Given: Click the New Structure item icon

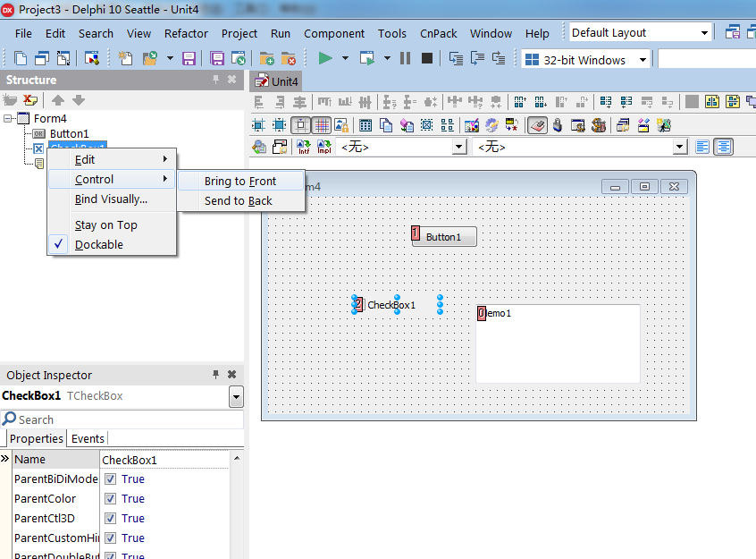Looking at the screenshot, I should click(10, 100).
